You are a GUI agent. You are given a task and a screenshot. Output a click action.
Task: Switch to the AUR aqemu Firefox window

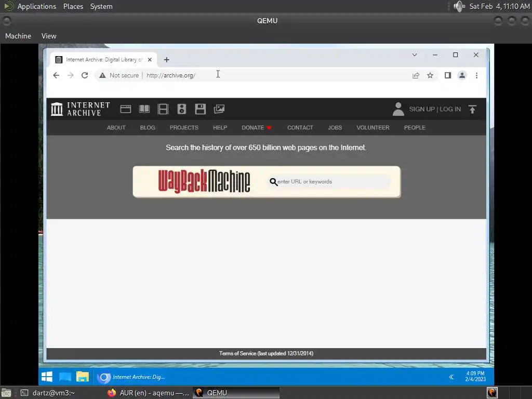click(148, 393)
